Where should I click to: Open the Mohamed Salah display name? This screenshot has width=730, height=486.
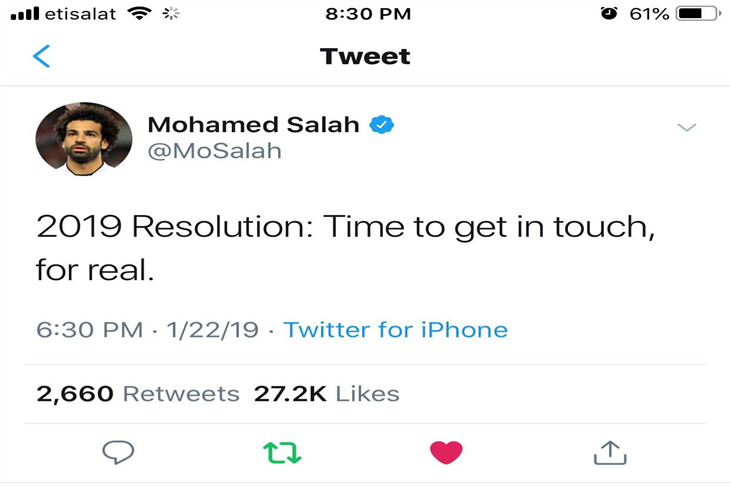click(254, 125)
